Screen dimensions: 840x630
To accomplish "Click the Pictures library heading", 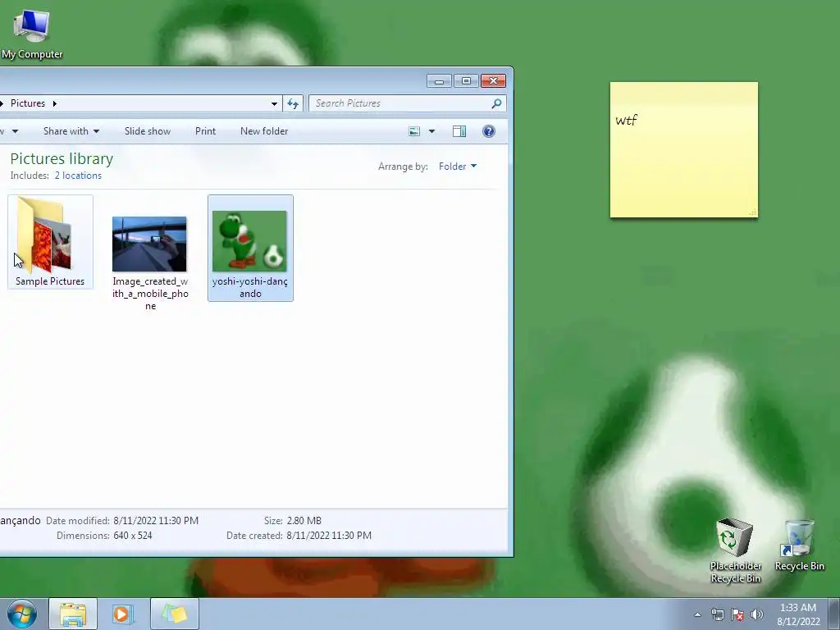I will [x=62, y=159].
